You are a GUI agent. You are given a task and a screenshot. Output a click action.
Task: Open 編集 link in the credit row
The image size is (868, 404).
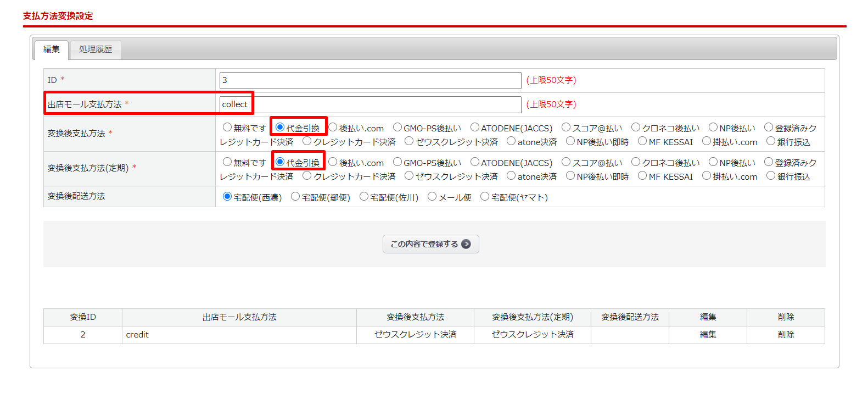point(708,335)
